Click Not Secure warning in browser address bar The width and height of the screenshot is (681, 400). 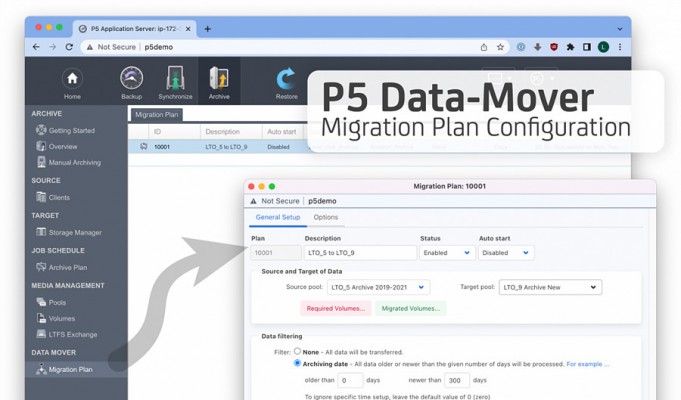pyautogui.click(x=111, y=47)
